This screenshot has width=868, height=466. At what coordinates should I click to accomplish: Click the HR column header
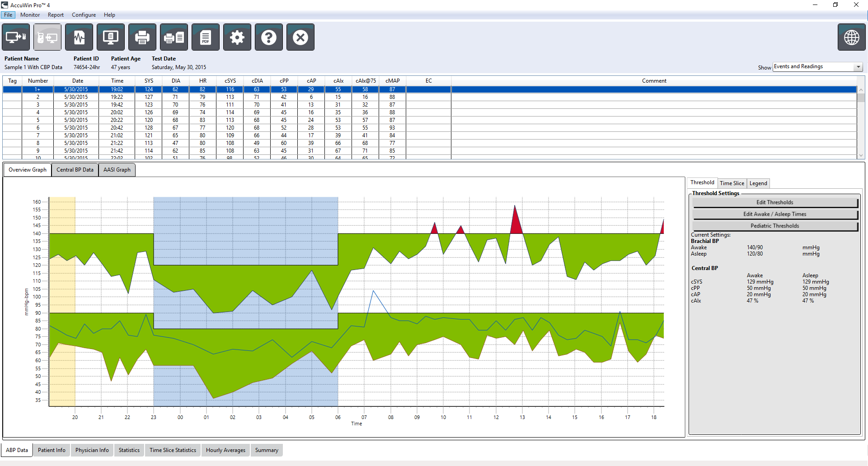click(x=203, y=81)
